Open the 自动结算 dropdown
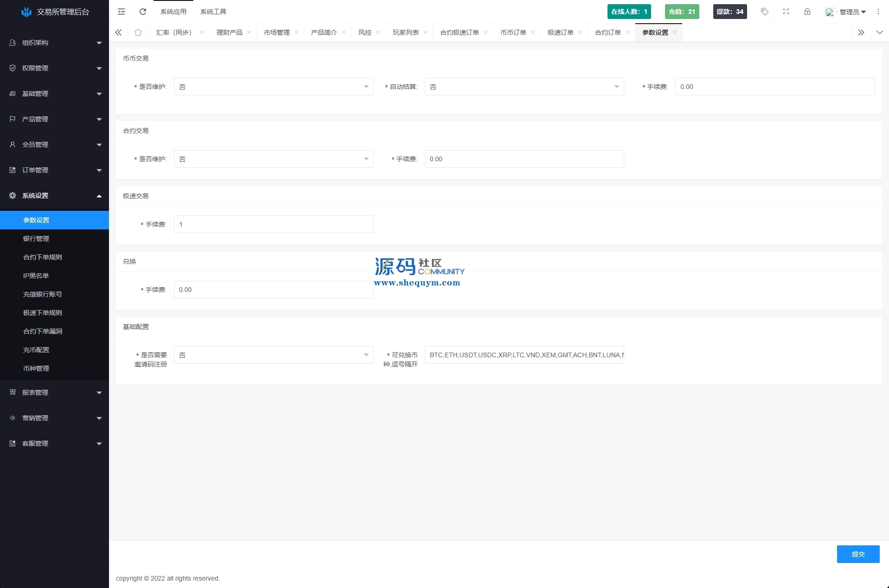 point(524,87)
